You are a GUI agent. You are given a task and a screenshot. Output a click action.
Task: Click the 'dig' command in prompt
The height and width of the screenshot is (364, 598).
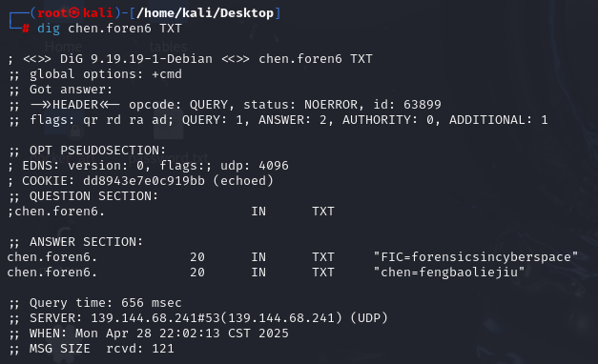coord(49,29)
